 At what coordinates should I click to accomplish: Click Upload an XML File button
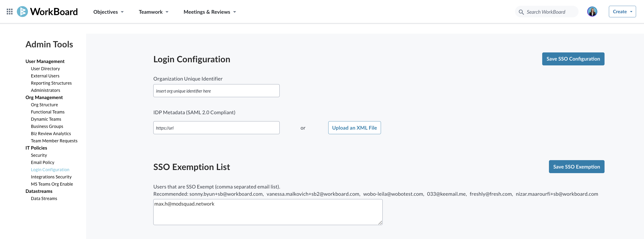pyautogui.click(x=354, y=128)
